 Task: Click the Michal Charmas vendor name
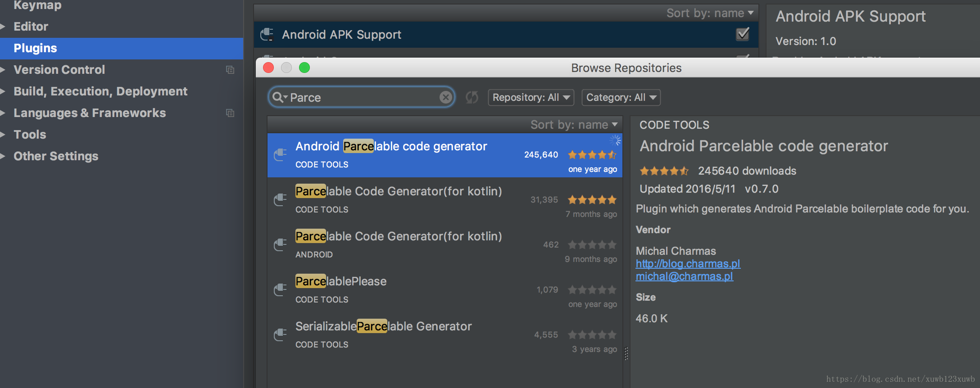click(x=676, y=251)
